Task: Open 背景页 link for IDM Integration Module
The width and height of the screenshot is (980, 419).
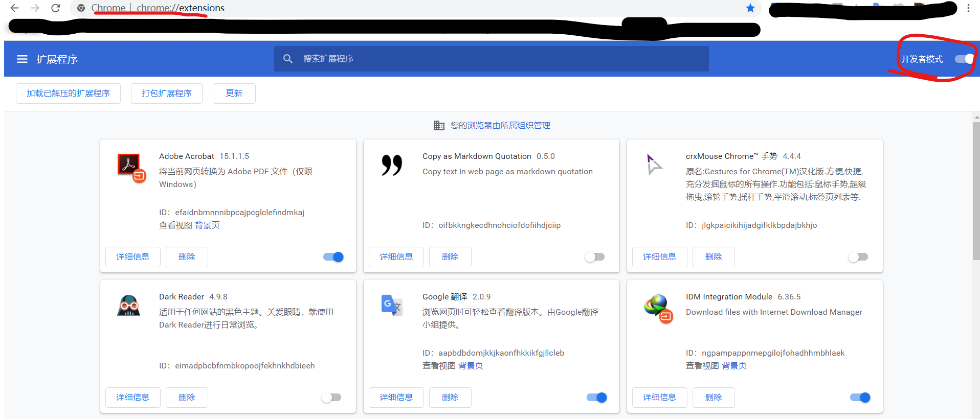Action: tap(734, 366)
